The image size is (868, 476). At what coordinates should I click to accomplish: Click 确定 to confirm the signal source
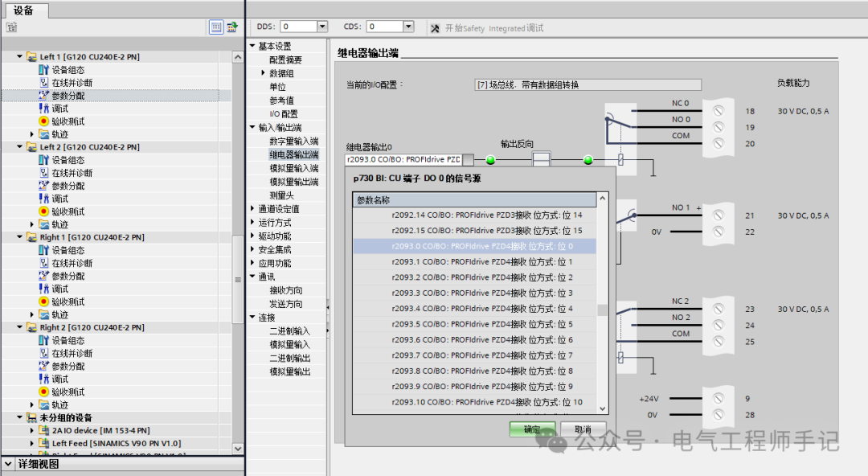pyautogui.click(x=533, y=429)
